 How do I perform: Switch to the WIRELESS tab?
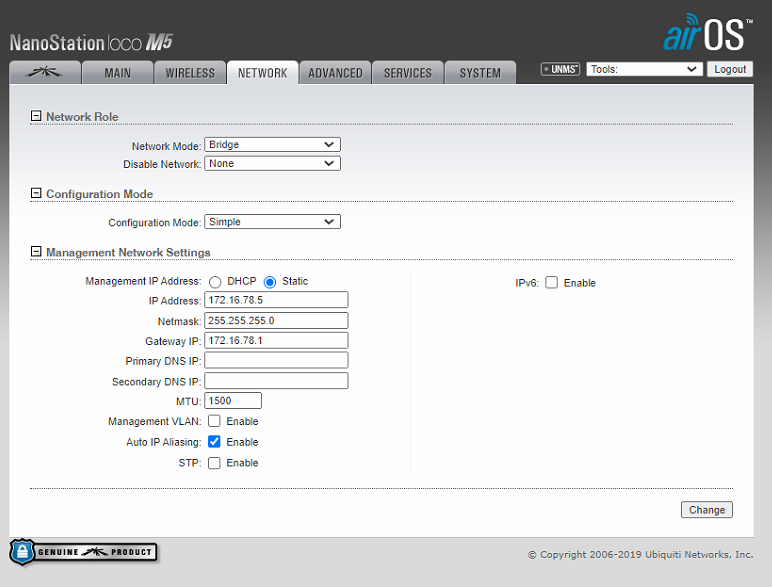(190, 73)
